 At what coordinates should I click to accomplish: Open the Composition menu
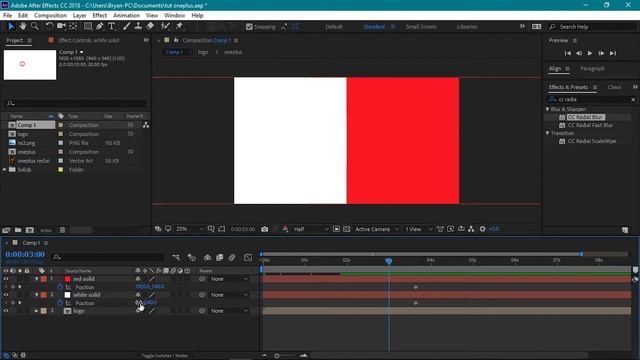pyautogui.click(x=50, y=16)
